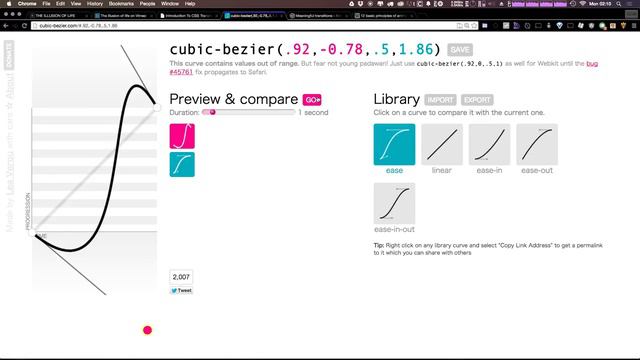640x360 pixels.
Task: Open the Bookmarks menu
Action: [121, 4]
